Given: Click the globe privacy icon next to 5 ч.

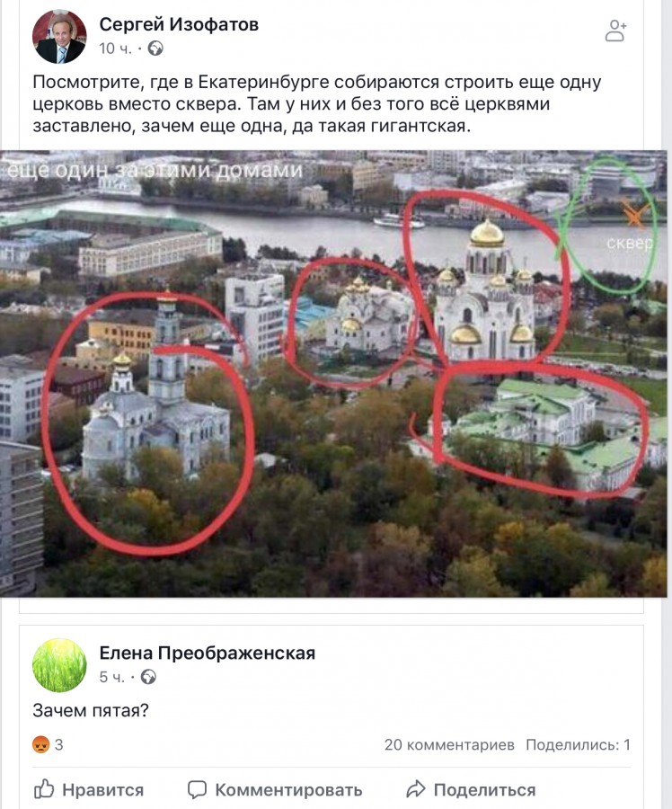Looking at the screenshot, I should point(148,677).
